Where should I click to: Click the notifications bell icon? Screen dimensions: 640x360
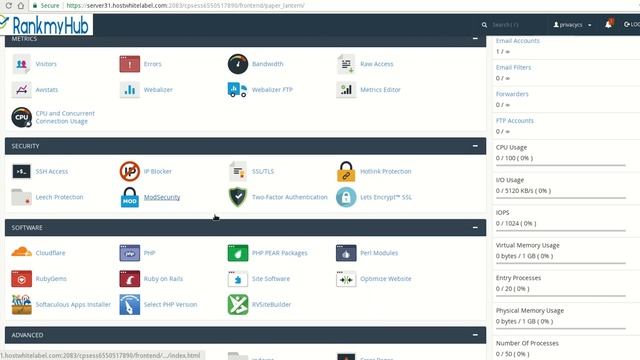click(x=608, y=24)
